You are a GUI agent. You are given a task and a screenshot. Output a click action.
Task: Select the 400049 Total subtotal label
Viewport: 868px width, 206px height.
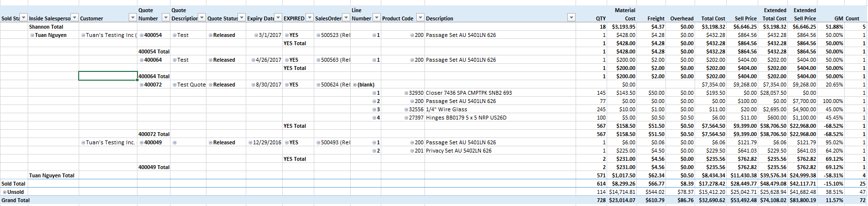(x=154, y=167)
